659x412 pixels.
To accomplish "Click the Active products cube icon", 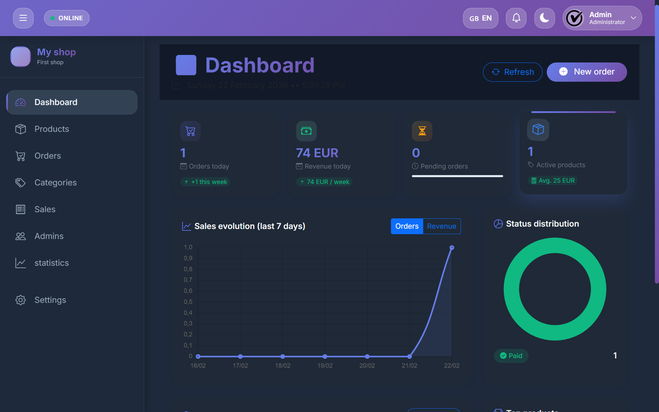I will [538, 130].
